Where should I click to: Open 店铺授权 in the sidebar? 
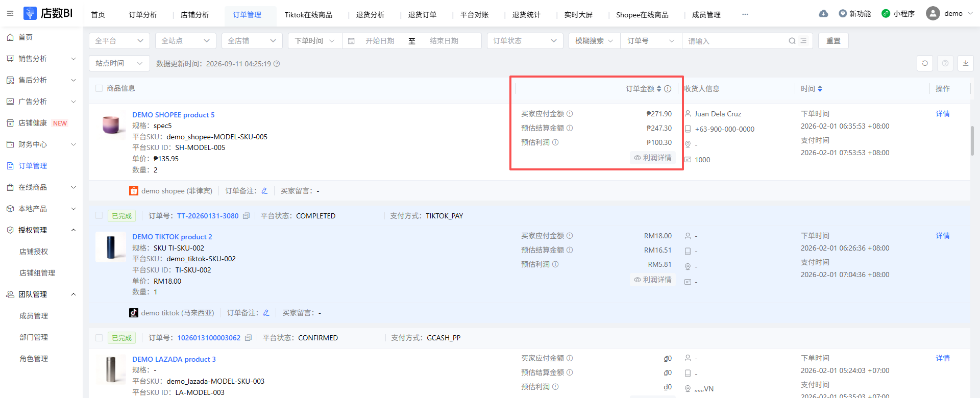(34, 252)
